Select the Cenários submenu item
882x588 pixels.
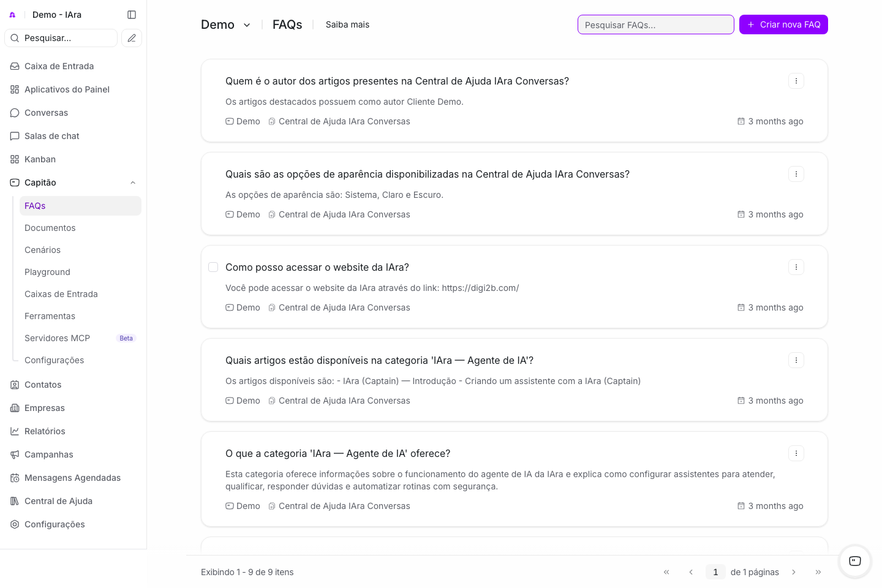[80, 250]
